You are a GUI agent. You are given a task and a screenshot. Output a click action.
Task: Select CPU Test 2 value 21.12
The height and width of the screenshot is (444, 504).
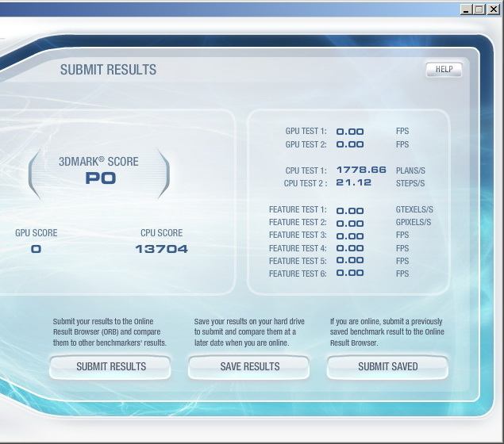(x=353, y=182)
